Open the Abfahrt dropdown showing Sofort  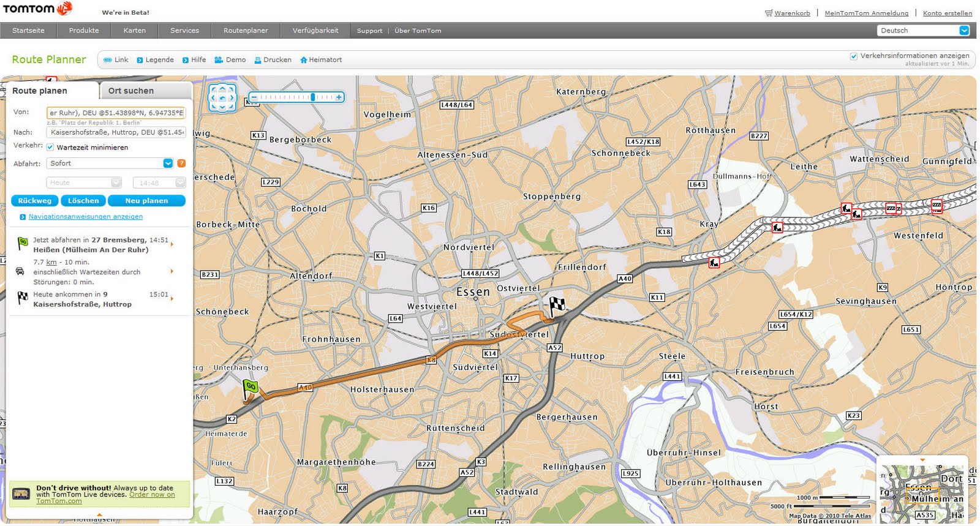pos(109,163)
